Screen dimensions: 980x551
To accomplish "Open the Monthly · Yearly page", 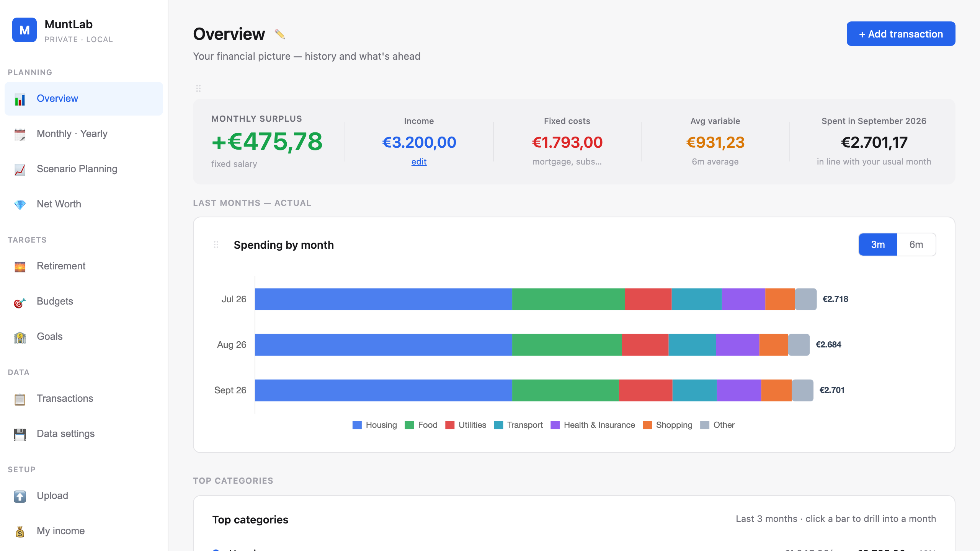I will pos(83,134).
